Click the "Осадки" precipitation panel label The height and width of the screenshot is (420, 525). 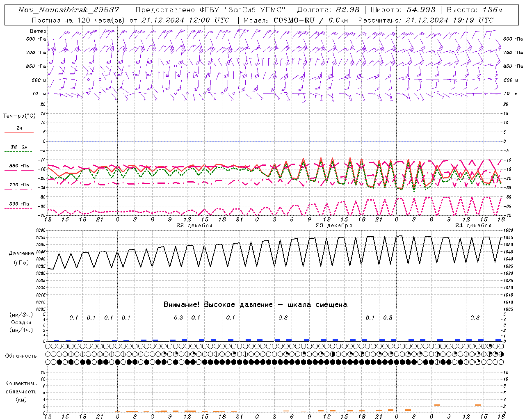tap(21, 322)
